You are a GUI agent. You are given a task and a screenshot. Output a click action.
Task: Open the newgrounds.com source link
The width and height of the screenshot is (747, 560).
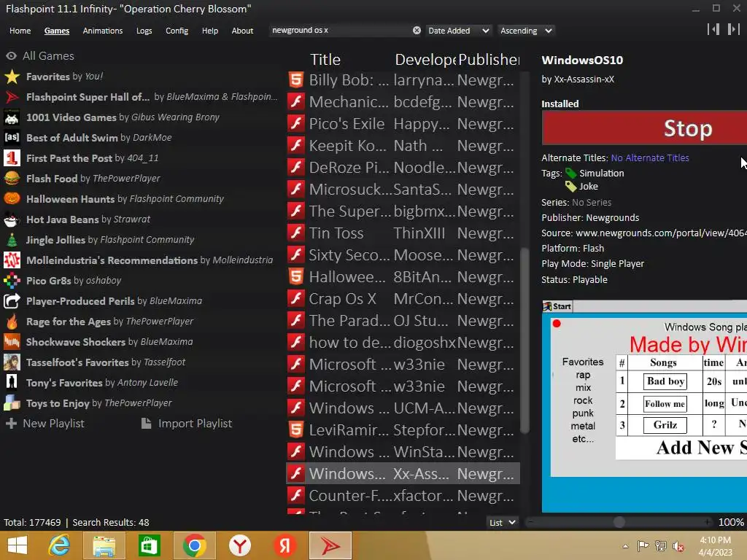[x=661, y=233]
